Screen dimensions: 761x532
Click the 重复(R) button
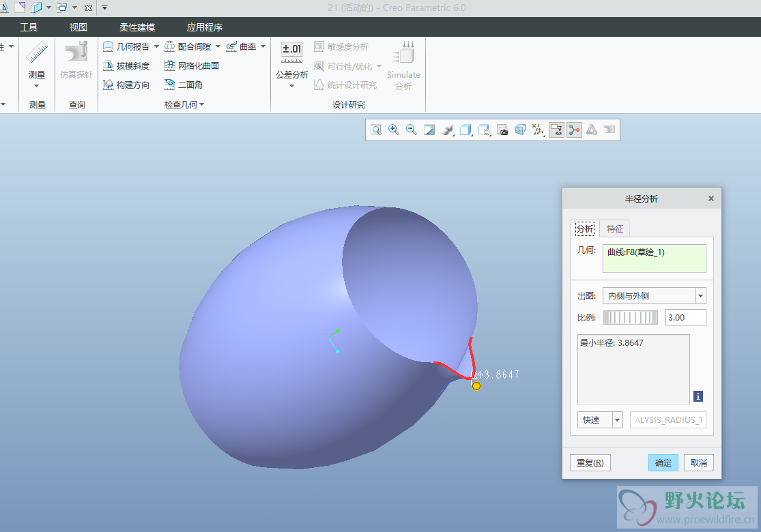click(590, 462)
